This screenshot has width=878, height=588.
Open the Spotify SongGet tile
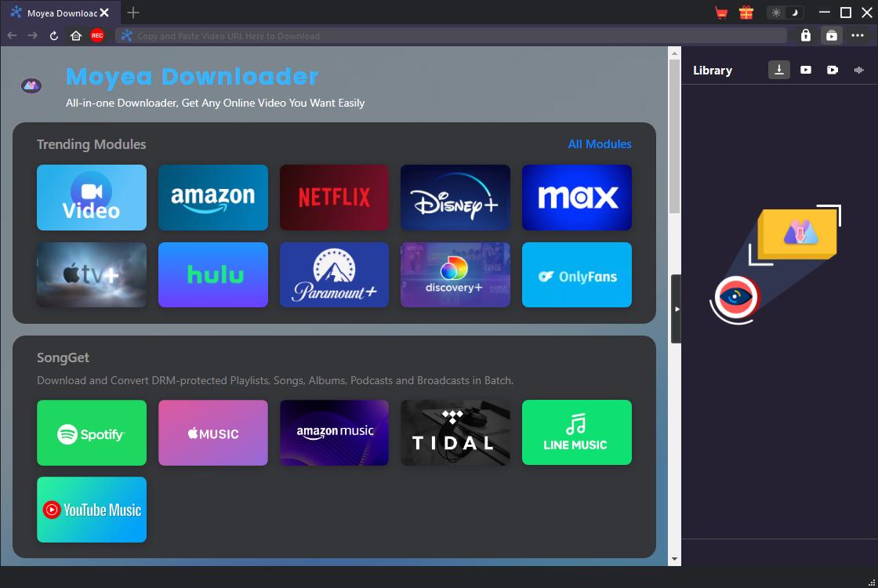(x=92, y=433)
